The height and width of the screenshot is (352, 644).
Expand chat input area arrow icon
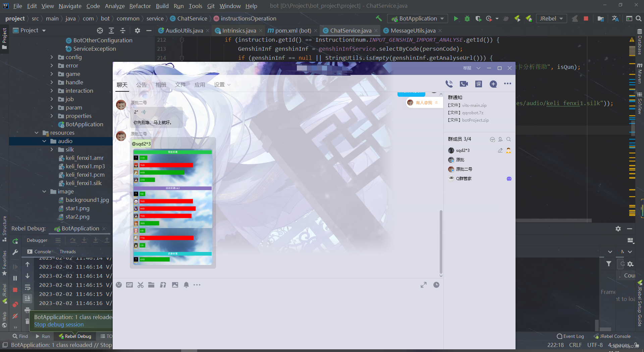[x=424, y=285]
